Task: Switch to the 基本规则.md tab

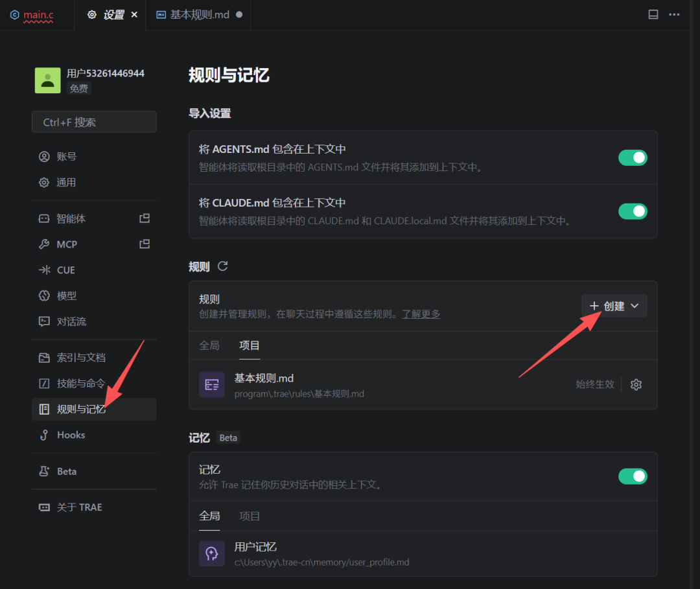Action: point(199,15)
